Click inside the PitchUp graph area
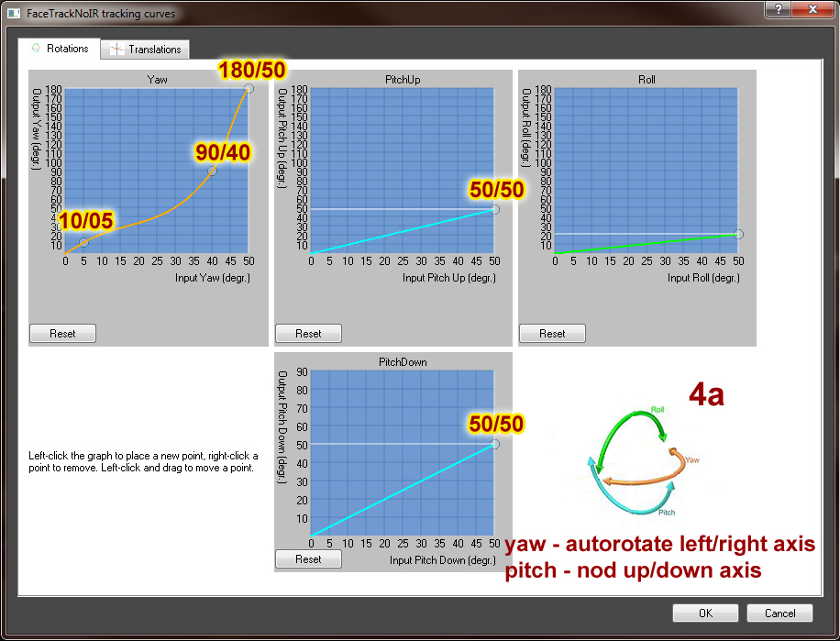Image resolution: width=840 pixels, height=641 pixels. tap(403, 171)
